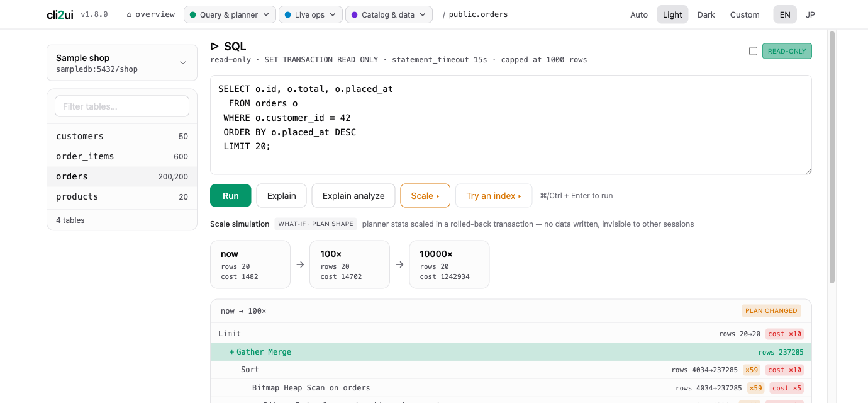Click the Sort plan row

511,370
